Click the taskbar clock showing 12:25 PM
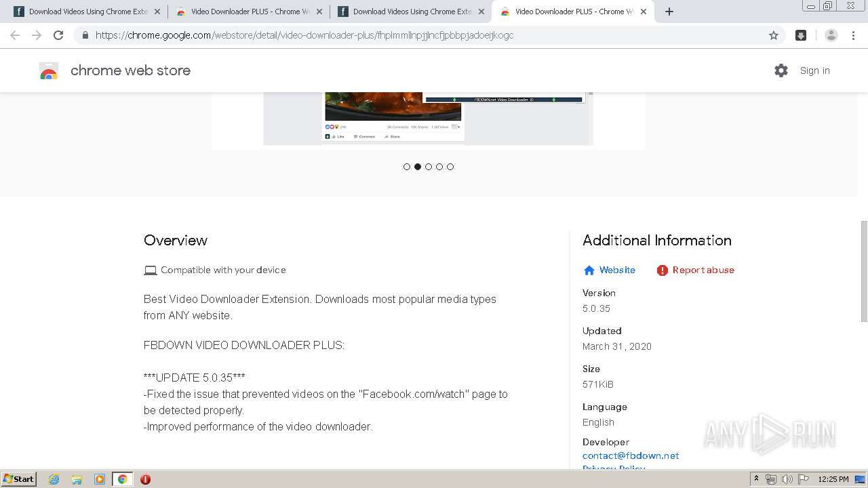Screen dimensions: 868x488 pyautogui.click(x=833, y=479)
